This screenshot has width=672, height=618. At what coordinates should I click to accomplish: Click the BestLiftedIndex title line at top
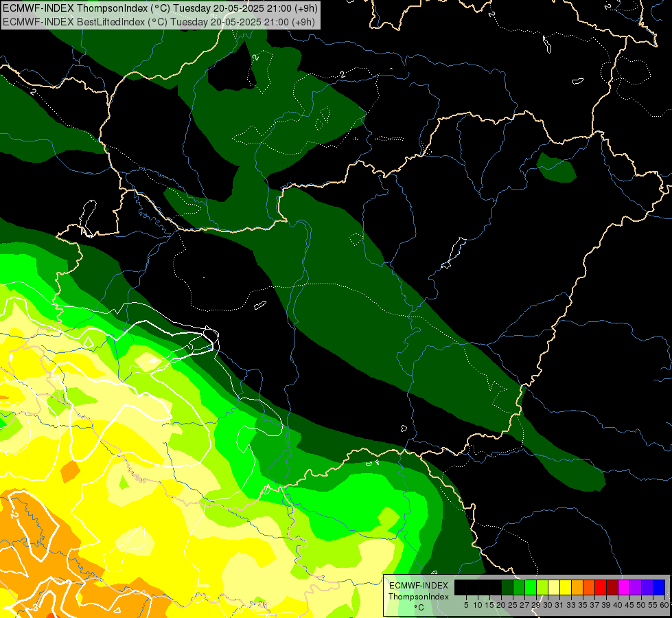pos(159,22)
